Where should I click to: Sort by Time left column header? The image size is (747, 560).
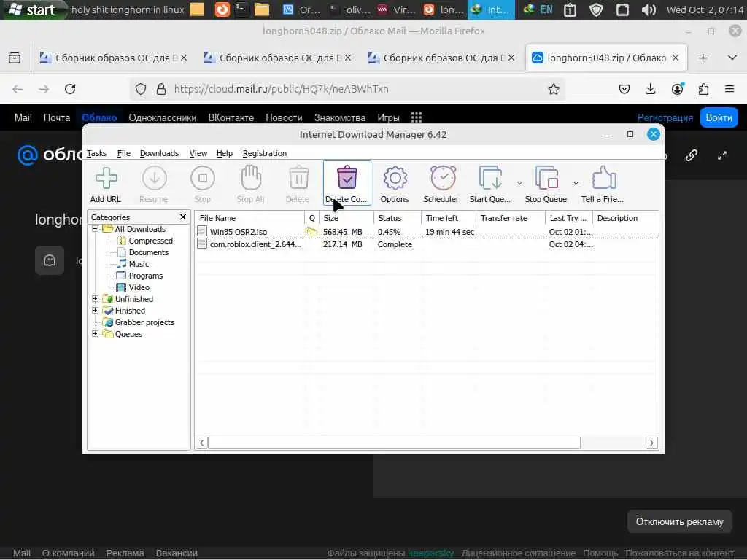pos(449,218)
